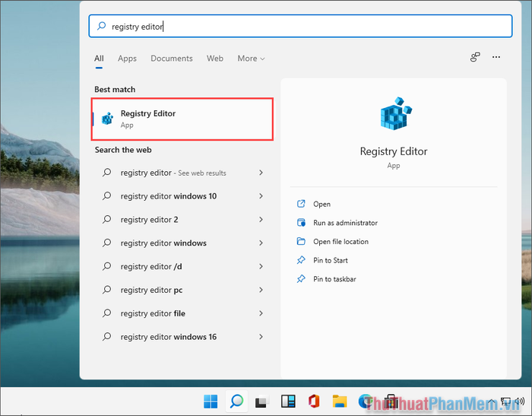
Task: Open Widgets from the taskbar
Action: click(x=288, y=402)
